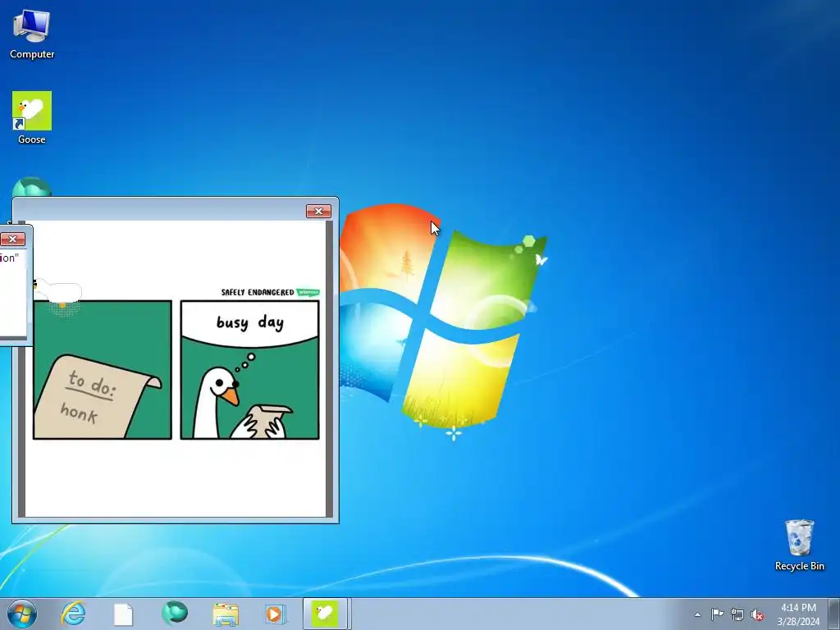Launch Internet Explorer from taskbar

pyautogui.click(x=73, y=614)
